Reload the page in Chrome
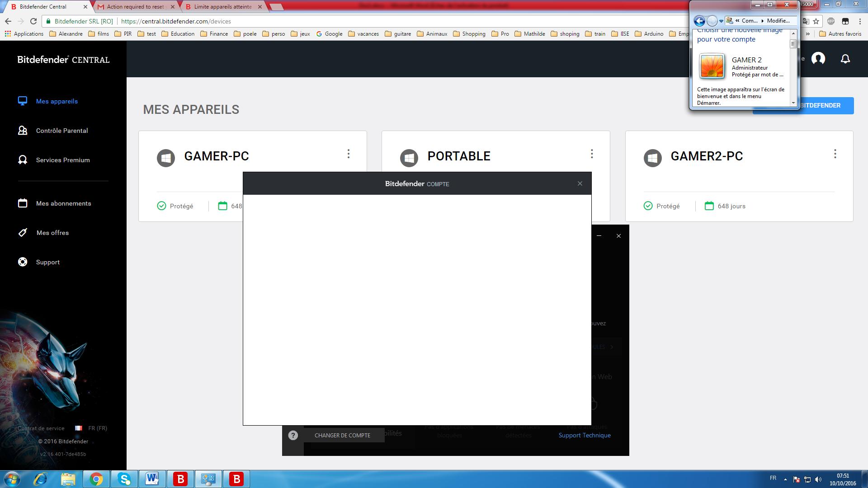 coord(33,21)
